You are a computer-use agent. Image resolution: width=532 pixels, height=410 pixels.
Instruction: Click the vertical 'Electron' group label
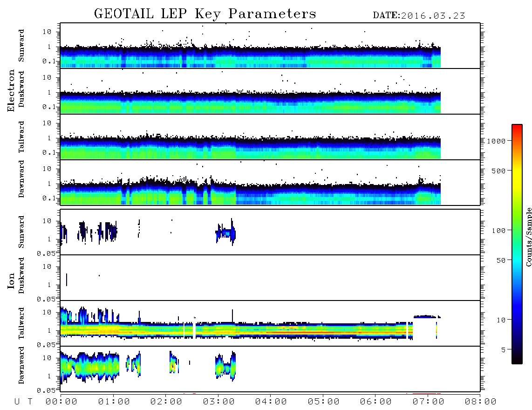coord(11,91)
